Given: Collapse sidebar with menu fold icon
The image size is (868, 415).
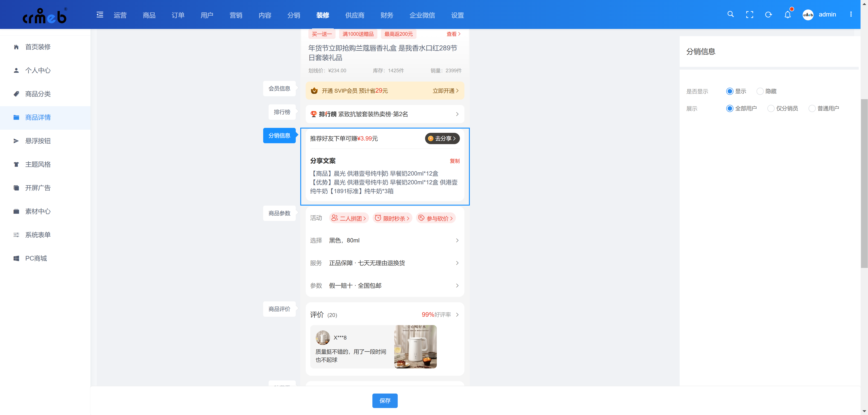Looking at the screenshot, I should tap(100, 15).
